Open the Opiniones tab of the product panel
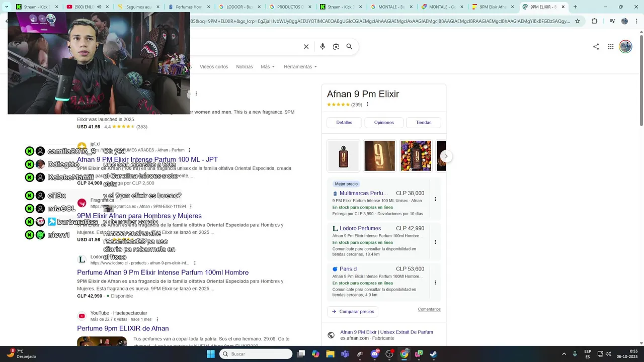The image size is (644, 362). pyautogui.click(x=384, y=123)
